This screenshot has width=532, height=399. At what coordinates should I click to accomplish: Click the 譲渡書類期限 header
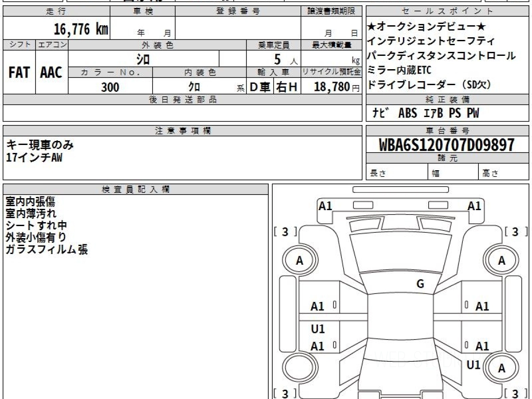click(332, 12)
